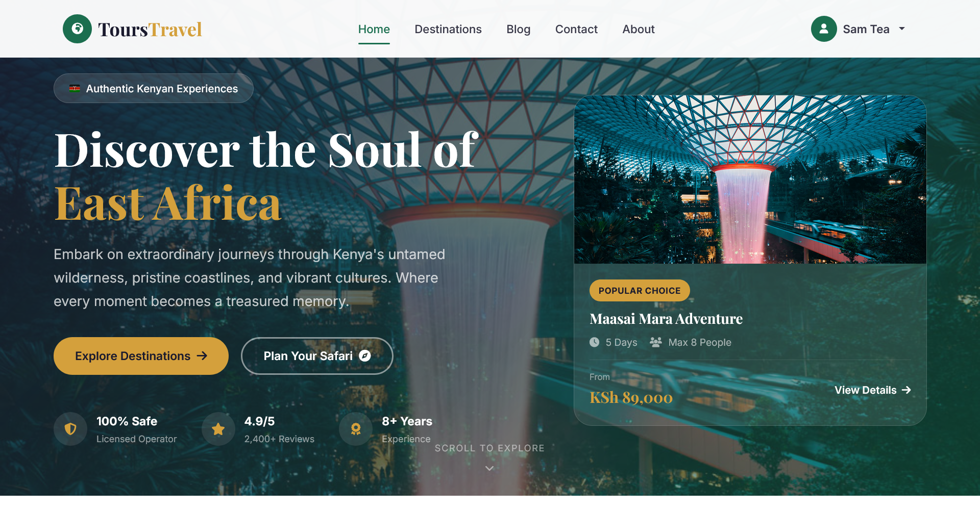This screenshot has width=980, height=510.
Task: Open the Sam Tea user menu
Action: pyautogui.click(x=859, y=29)
